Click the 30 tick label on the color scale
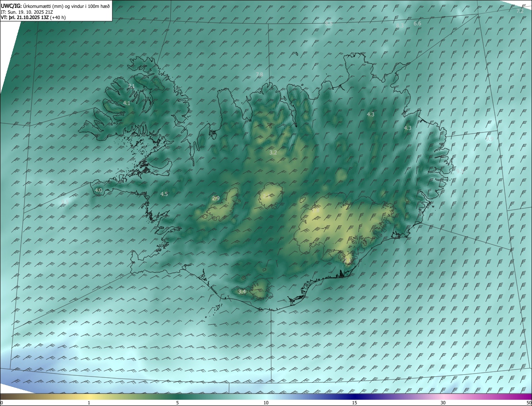Image resolution: width=532 pixels, height=406 pixels. (x=443, y=403)
